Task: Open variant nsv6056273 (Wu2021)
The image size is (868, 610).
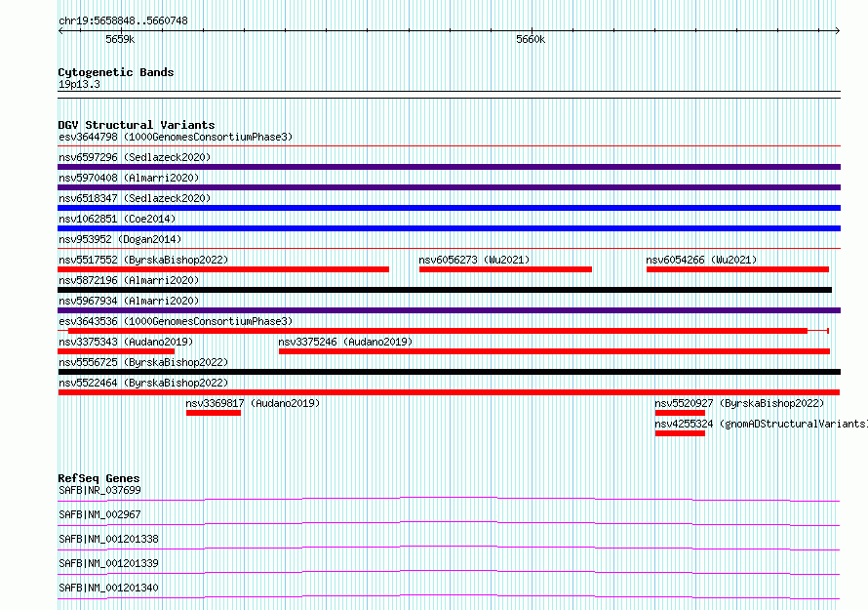Action: click(x=474, y=260)
